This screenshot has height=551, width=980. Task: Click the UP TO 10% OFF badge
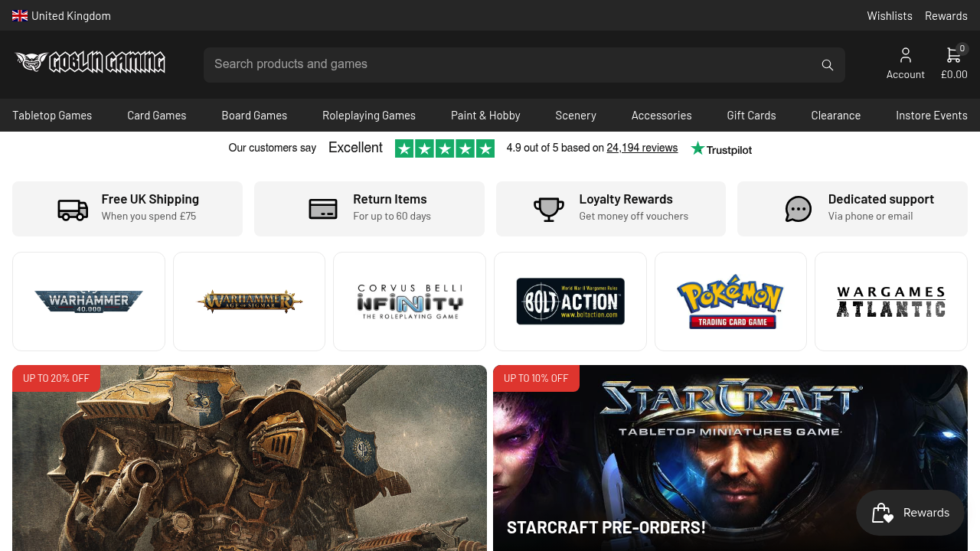[536, 378]
